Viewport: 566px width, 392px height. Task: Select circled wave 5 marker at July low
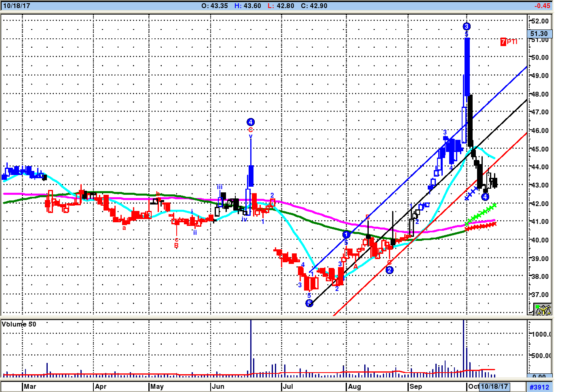tap(309, 303)
